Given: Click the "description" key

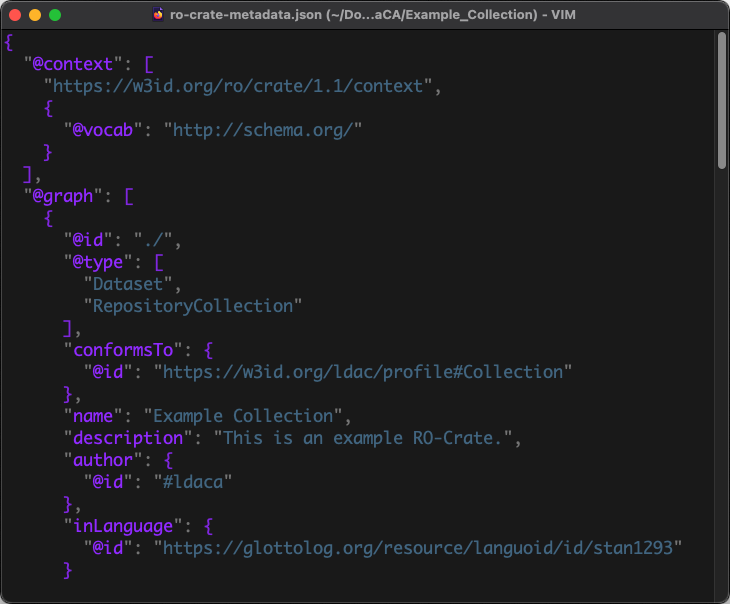Looking at the screenshot, I should (128, 438).
